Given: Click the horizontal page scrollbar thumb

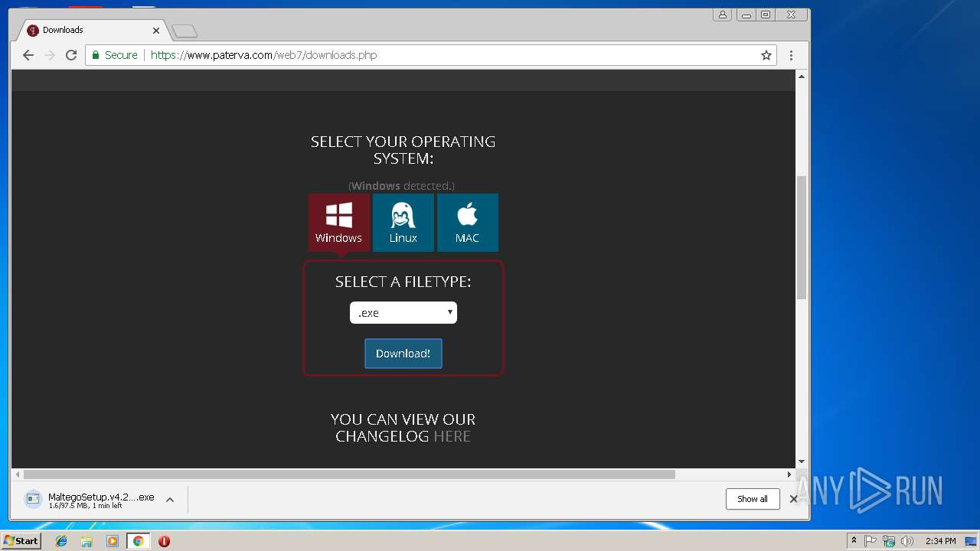Looking at the screenshot, I should [350, 474].
